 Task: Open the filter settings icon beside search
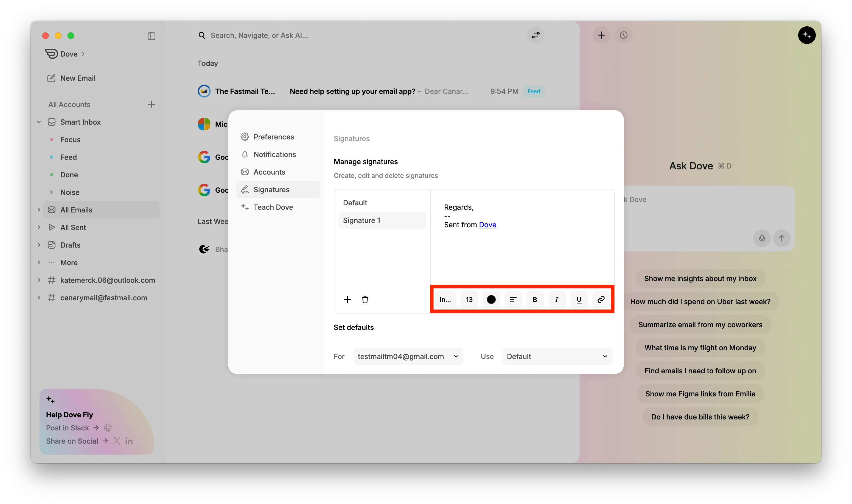click(x=536, y=35)
